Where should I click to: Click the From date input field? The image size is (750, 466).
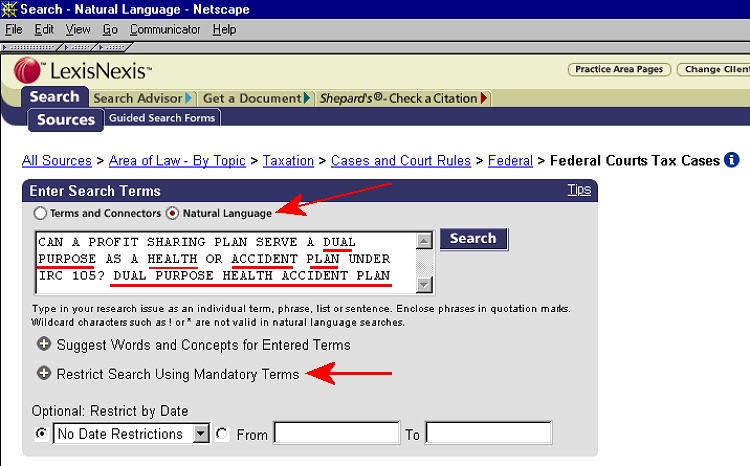pos(337,433)
